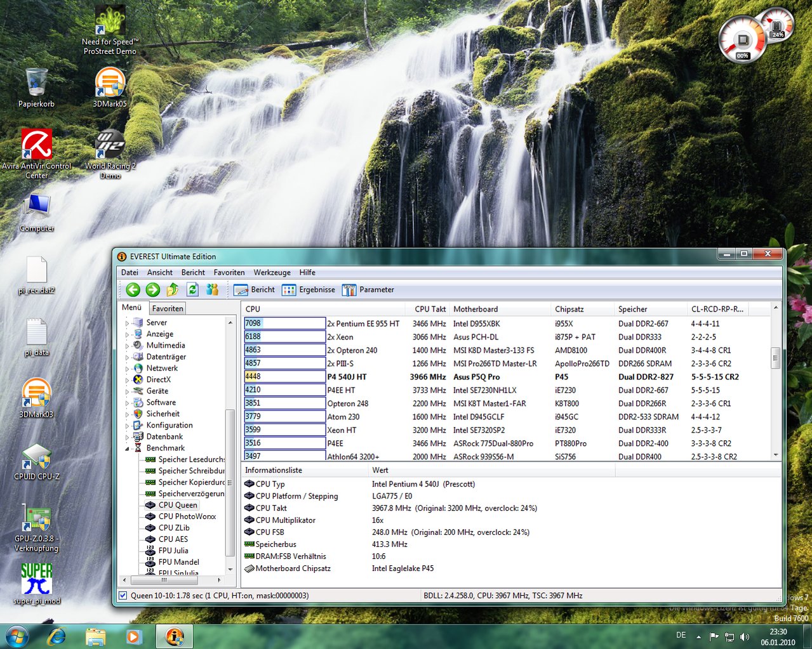This screenshot has height=649, width=812.
Task: Click the refresh icon in EVEREST toolbar
Action: pos(192,290)
